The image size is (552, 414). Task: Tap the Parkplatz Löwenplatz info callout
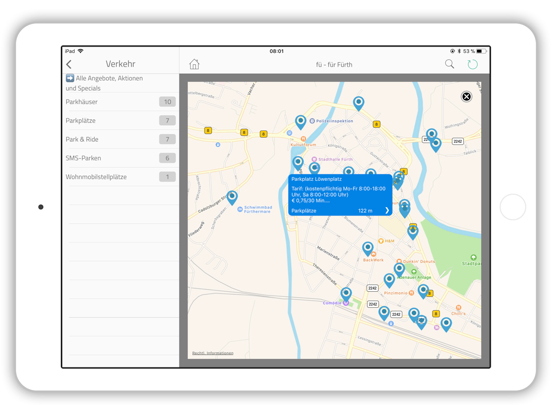pyautogui.click(x=340, y=195)
